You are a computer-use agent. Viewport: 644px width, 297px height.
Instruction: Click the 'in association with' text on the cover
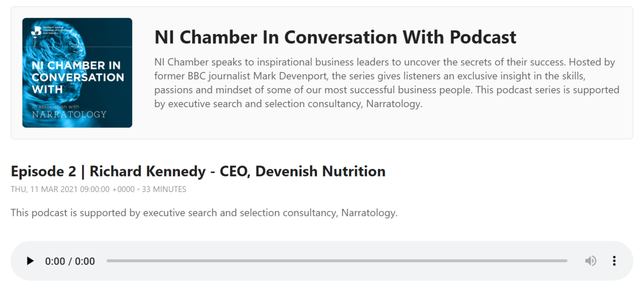pyautogui.click(x=55, y=106)
